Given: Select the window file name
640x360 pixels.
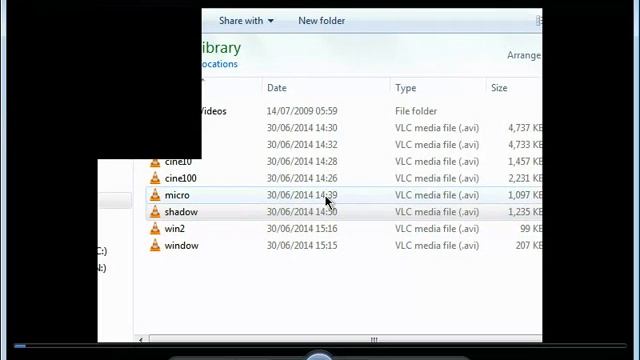Looking at the screenshot, I should click(x=182, y=246).
